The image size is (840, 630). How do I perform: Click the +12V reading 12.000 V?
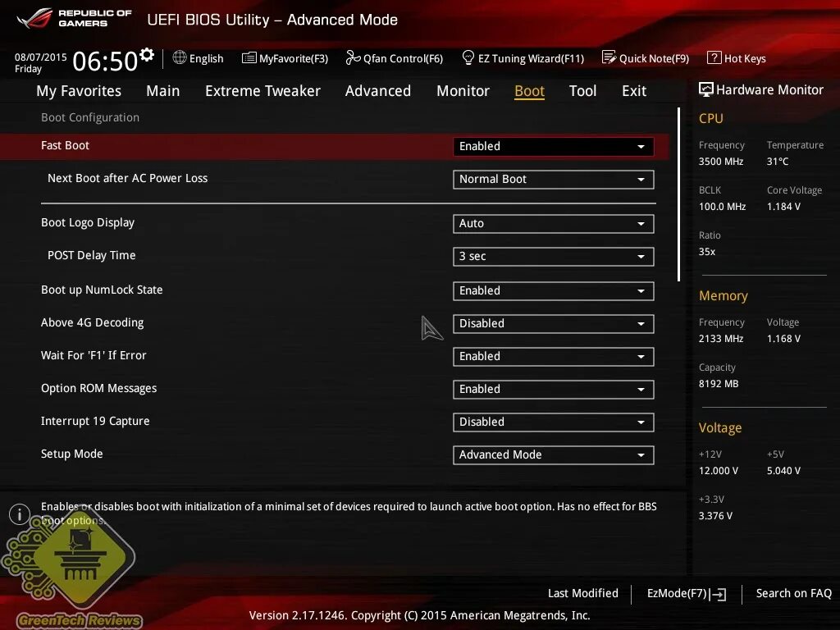tap(719, 470)
